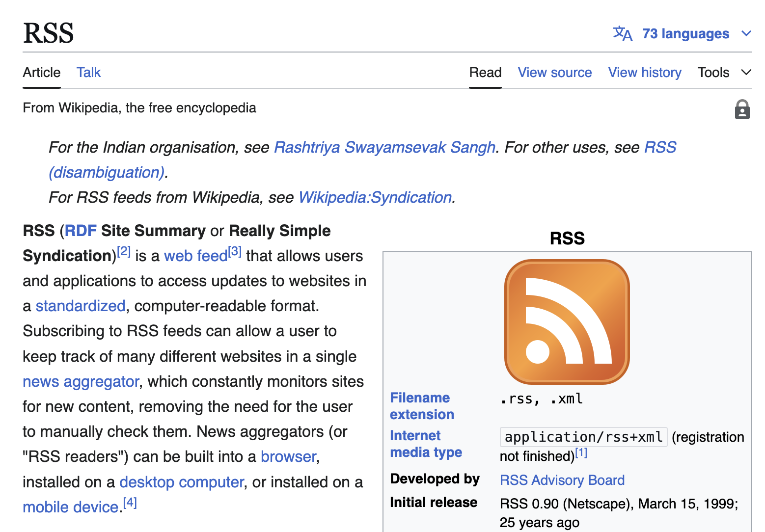Open the news aggregator link
Screen dimensions: 765x532
point(81,381)
